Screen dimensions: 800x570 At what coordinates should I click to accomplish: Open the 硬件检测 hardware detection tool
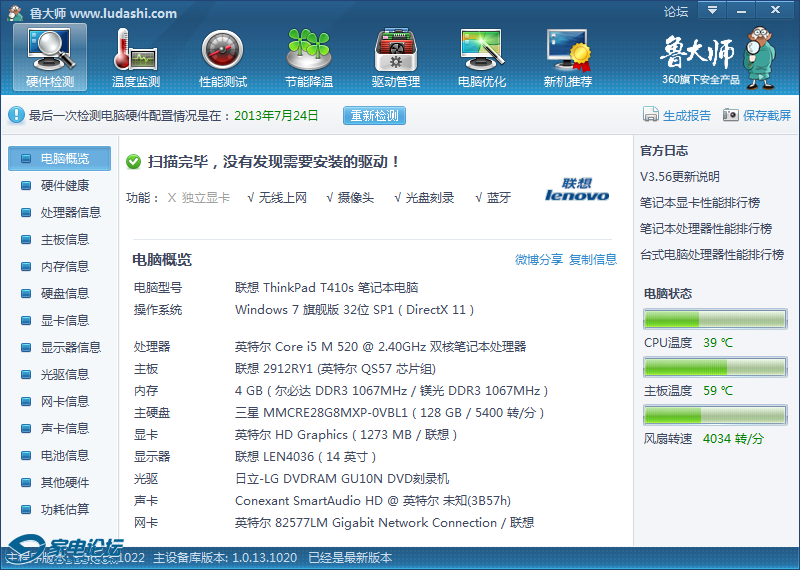coord(50,57)
